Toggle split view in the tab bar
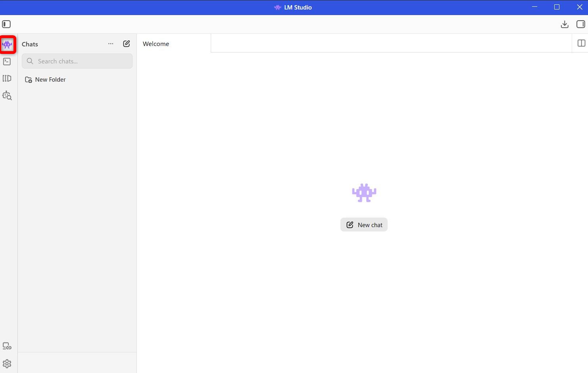Viewport: 588px width, 373px height. pyautogui.click(x=581, y=43)
